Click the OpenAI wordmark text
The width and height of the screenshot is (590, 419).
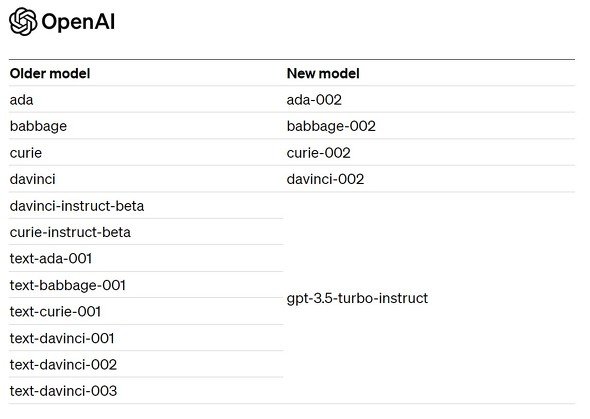[x=78, y=22]
